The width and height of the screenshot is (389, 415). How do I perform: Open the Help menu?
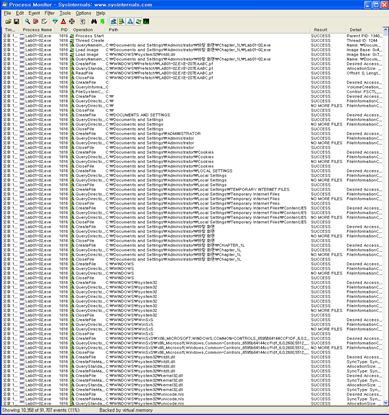[x=100, y=13]
